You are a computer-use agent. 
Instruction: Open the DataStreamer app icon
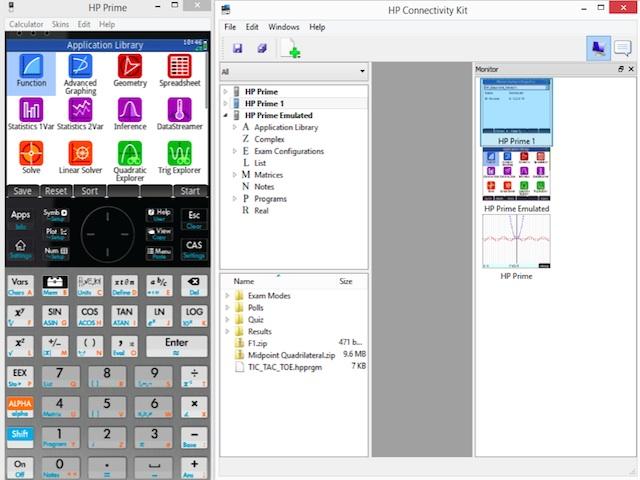(x=180, y=114)
